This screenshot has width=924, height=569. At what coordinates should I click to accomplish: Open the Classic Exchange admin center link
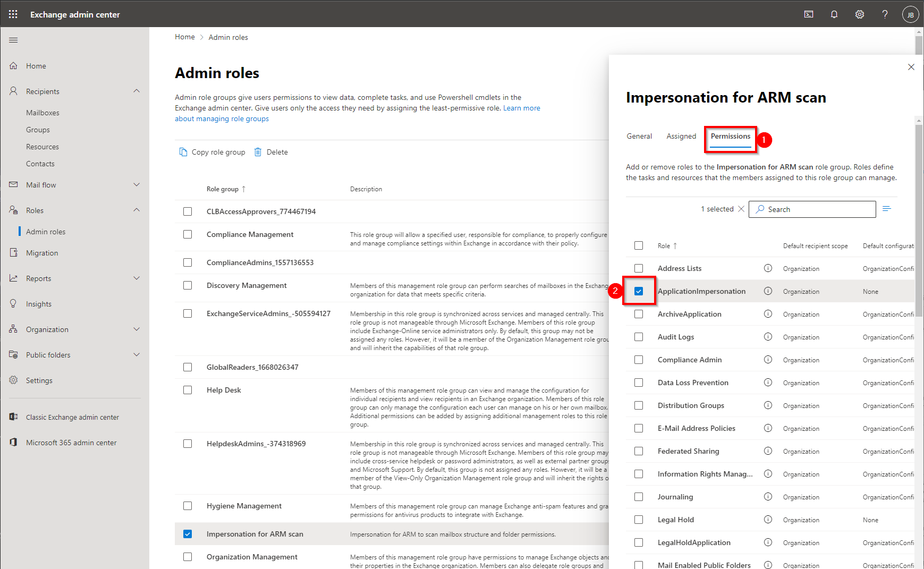point(72,417)
